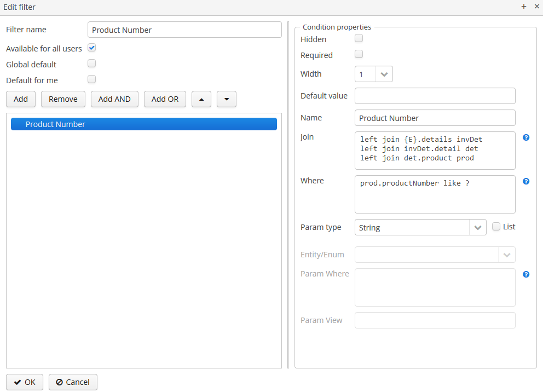Click the help icon beside Where field
Screen dimensions: 543x392
(526, 181)
